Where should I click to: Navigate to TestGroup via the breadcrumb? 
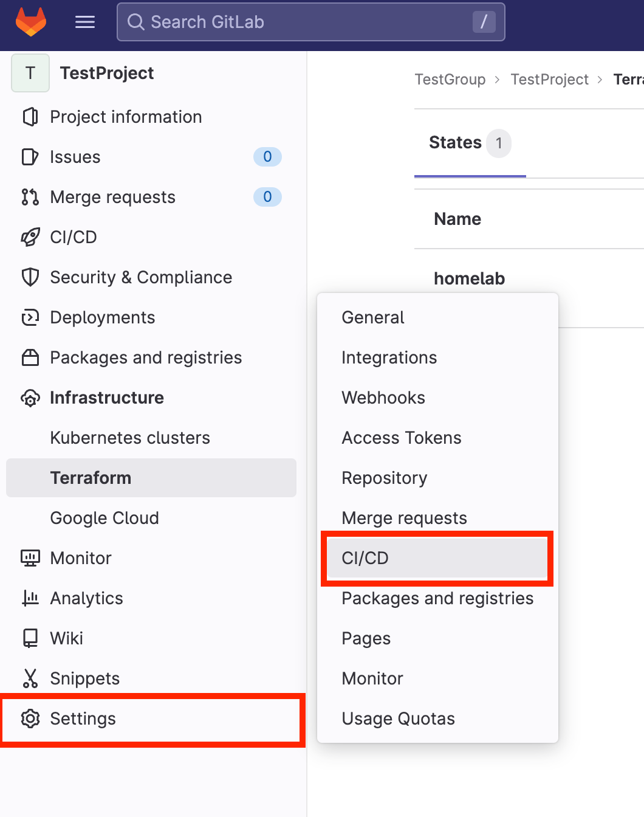pyautogui.click(x=450, y=79)
